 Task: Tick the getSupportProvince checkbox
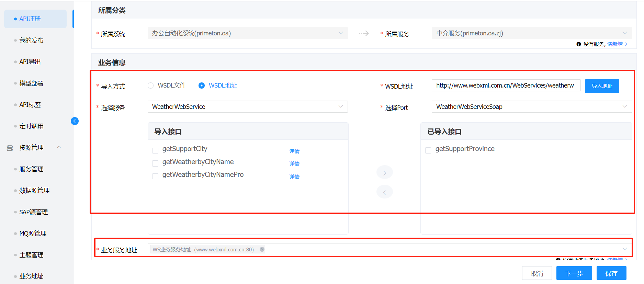[428, 150]
